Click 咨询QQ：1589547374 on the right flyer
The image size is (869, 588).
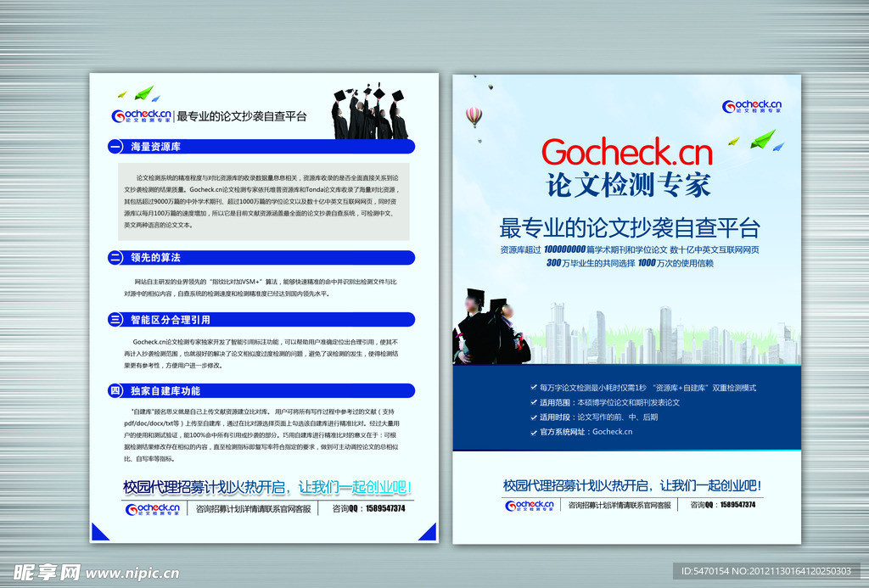[x=723, y=505]
